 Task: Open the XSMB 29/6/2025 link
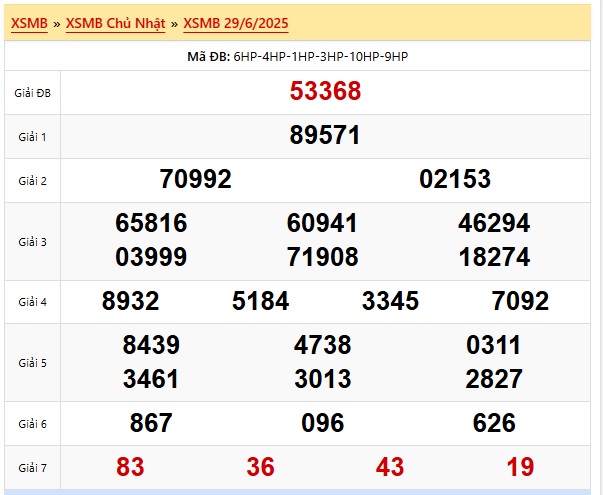[x=236, y=23]
